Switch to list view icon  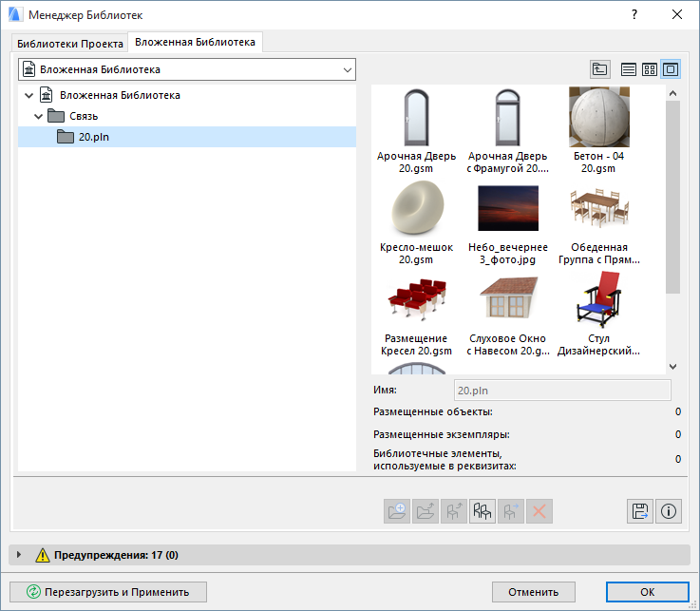click(628, 69)
